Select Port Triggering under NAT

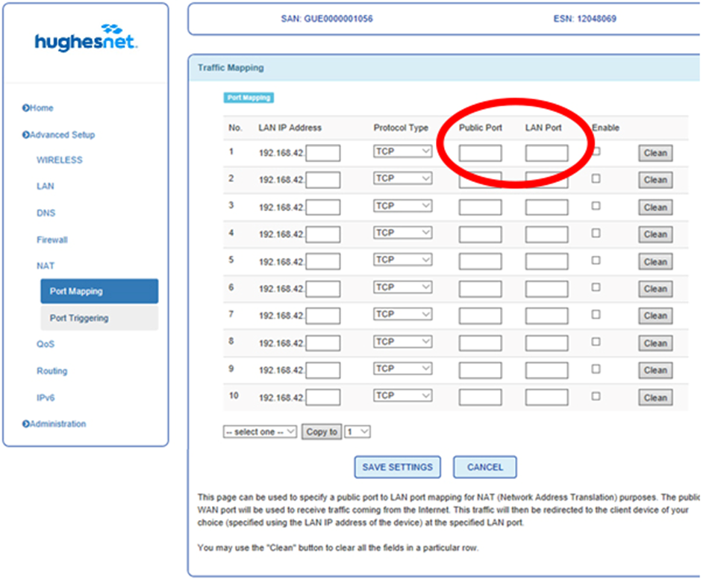[79, 317]
